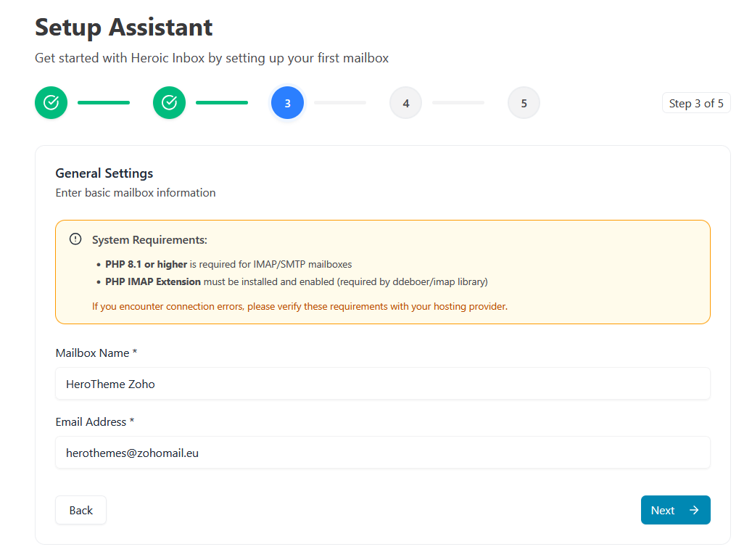Click the Mailbox Name field label
This screenshot has height=560, width=752.
pyautogui.click(x=96, y=353)
